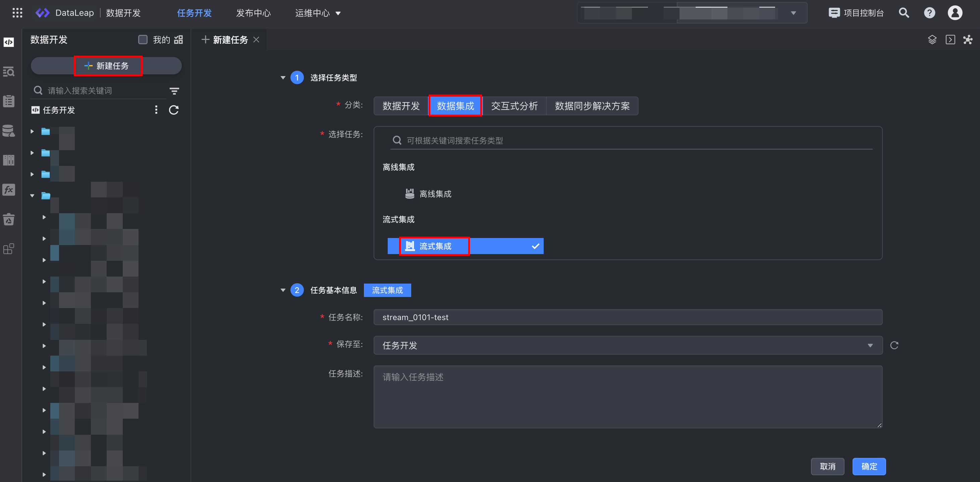Open the task list sidebar icon
This screenshot has width=980, height=482.
click(x=9, y=101)
